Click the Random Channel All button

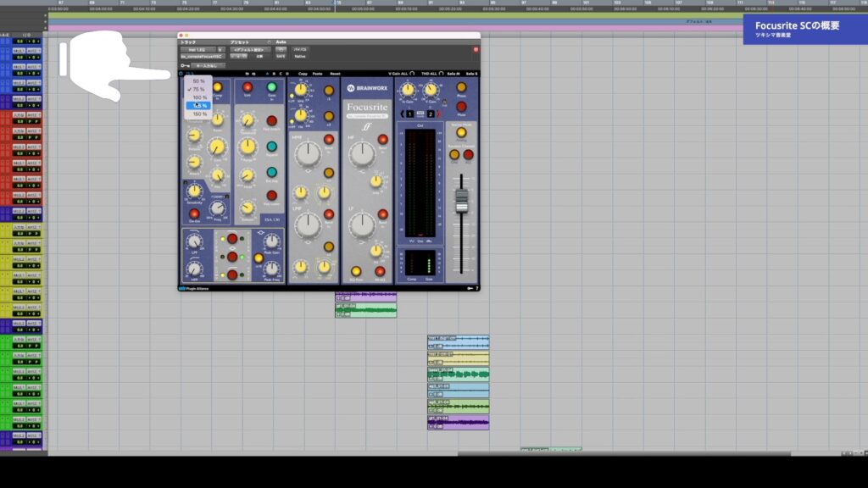click(x=468, y=155)
